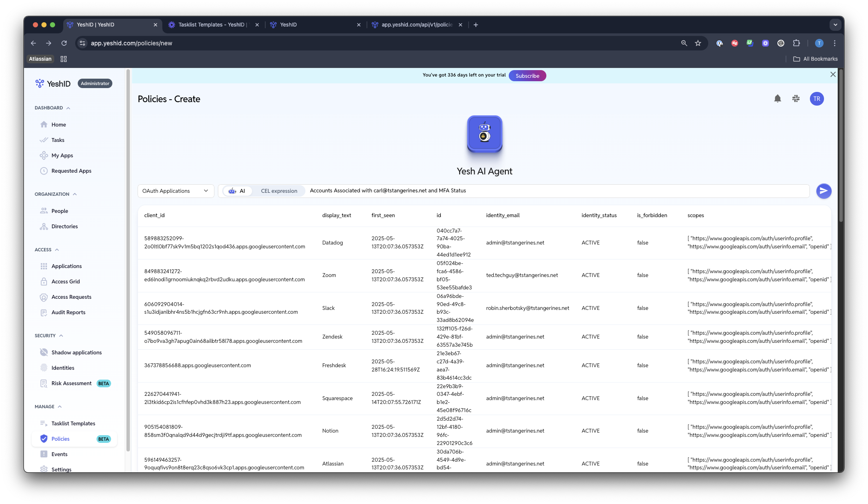Image resolution: width=868 pixels, height=504 pixels.
Task: Open Access Grid
Action: [66, 282]
